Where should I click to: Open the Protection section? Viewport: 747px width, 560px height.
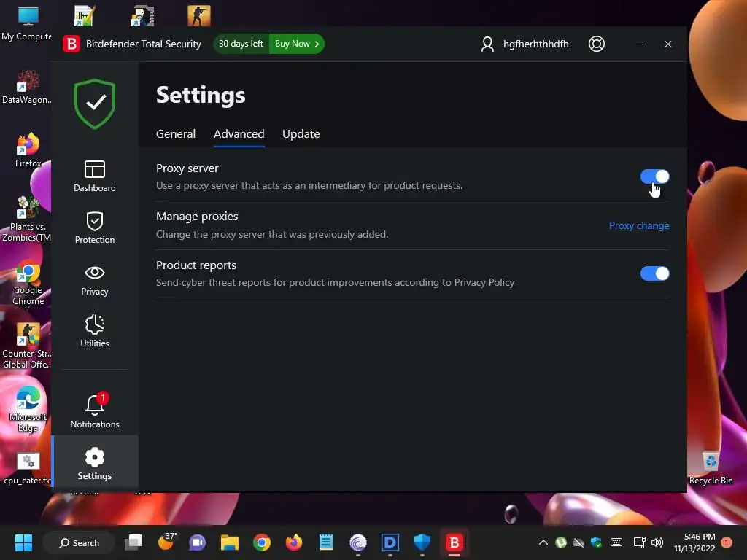click(94, 227)
